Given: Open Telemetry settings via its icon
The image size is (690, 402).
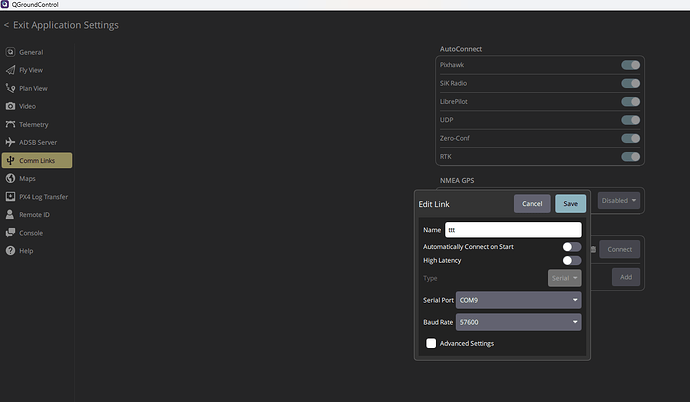Looking at the screenshot, I should pos(10,124).
